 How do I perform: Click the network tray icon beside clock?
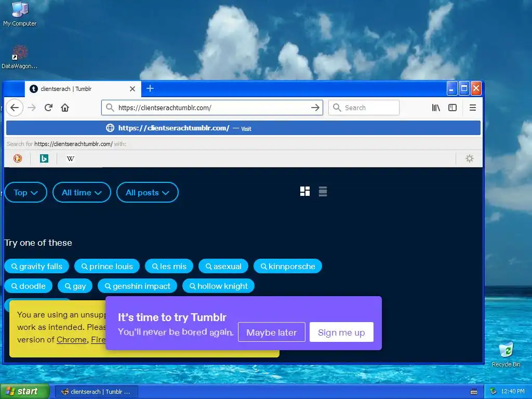tap(493, 392)
